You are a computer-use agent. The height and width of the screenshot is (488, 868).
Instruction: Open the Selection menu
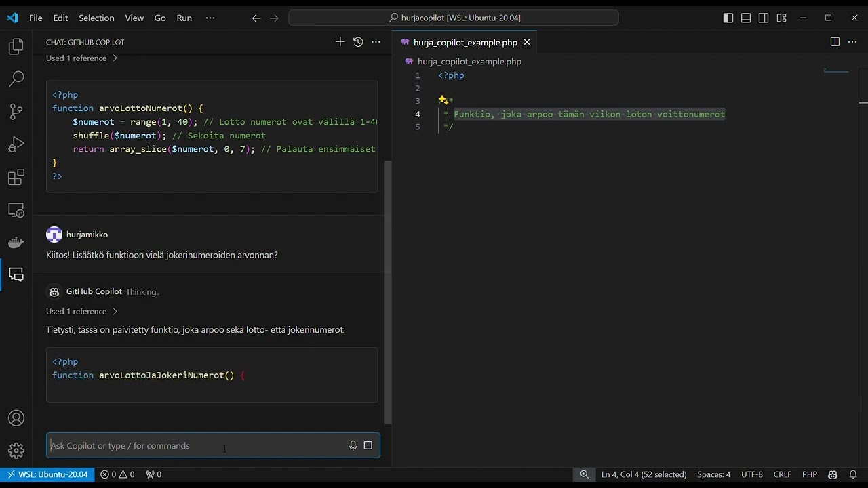[x=96, y=18]
